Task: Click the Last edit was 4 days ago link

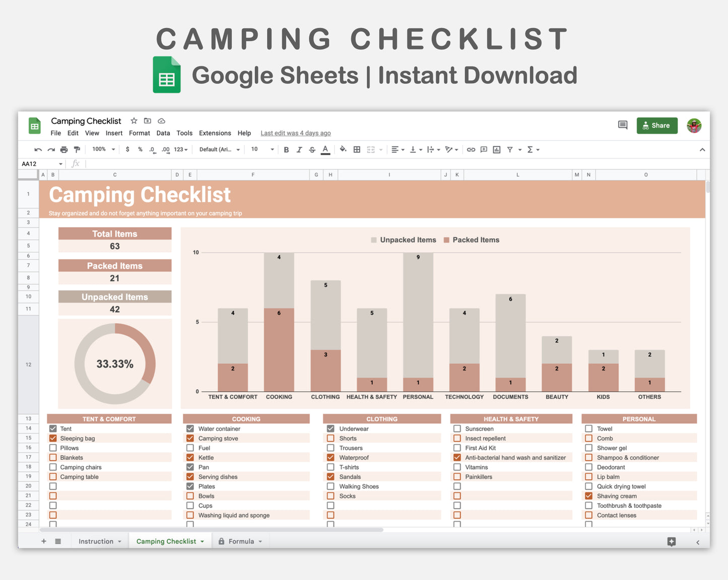Action: [x=296, y=133]
